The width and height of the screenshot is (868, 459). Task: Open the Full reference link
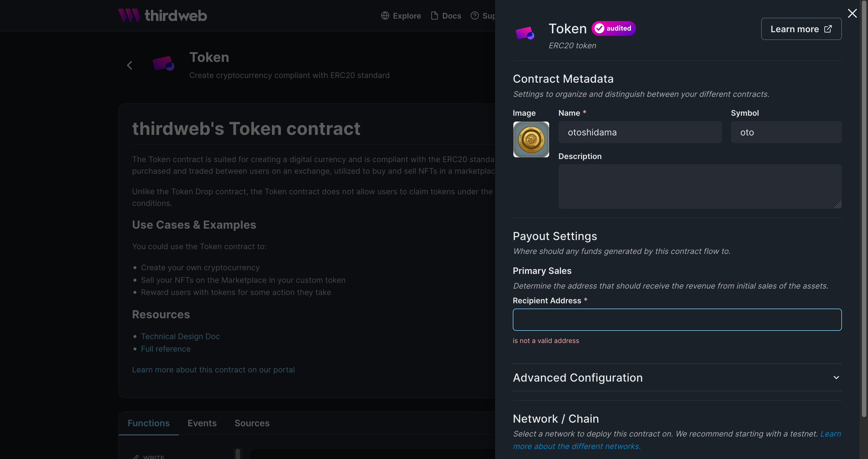(166, 349)
